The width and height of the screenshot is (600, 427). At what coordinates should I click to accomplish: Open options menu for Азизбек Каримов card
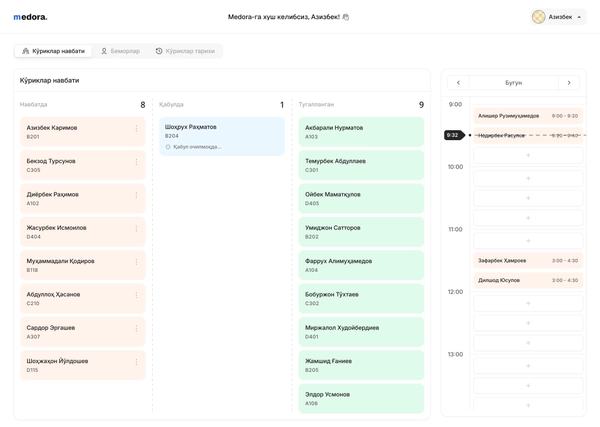click(136, 129)
